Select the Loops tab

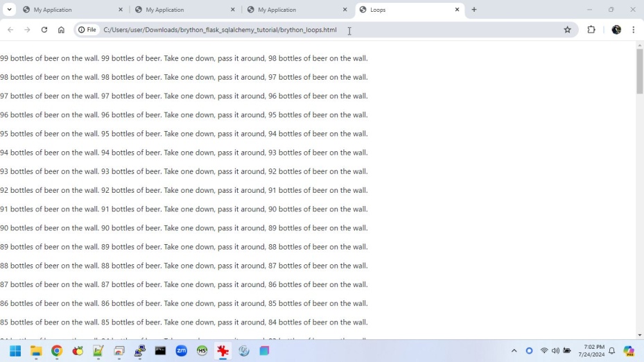coord(406,10)
